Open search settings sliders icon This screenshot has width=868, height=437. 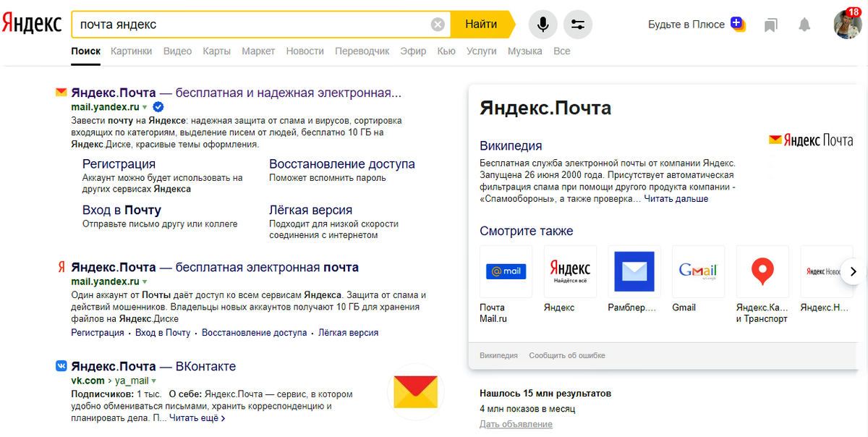click(x=577, y=25)
